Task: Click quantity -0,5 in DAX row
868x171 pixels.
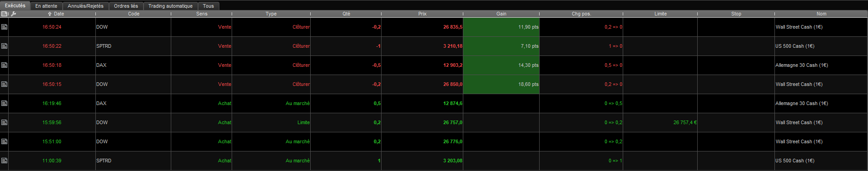Action: point(376,65)
